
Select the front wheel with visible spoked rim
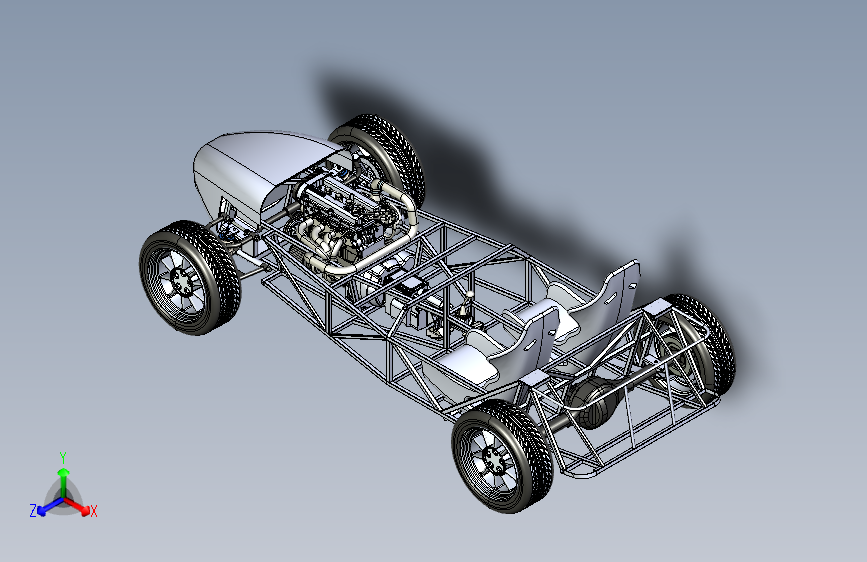(190, 278)
